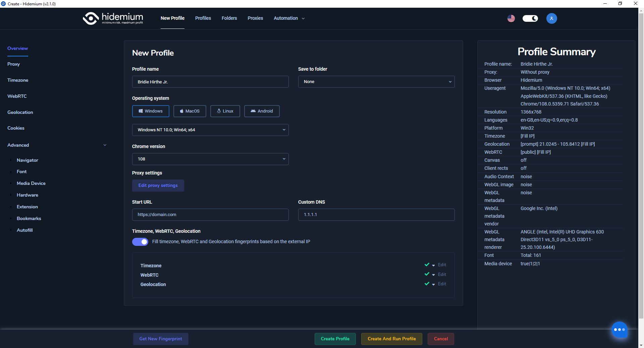Toggle the dark mode switch in header
Image resolution: width=644 pixels, height=348 pixels.
click(x=530, y=18)
